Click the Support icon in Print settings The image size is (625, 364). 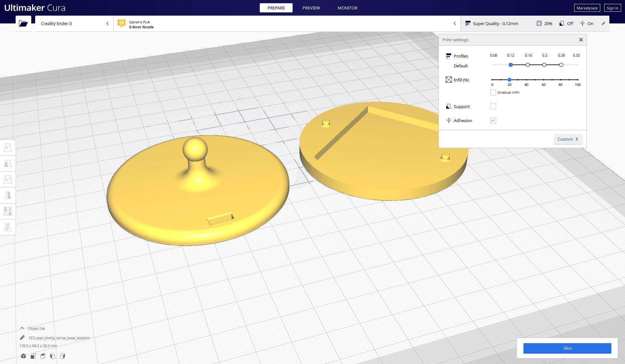coord(449,106)
